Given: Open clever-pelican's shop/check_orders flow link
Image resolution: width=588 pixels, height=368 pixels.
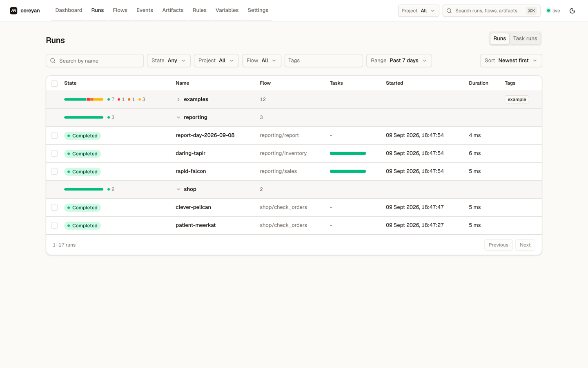Looking at the screenshot, I should click(x=283, y=207).
